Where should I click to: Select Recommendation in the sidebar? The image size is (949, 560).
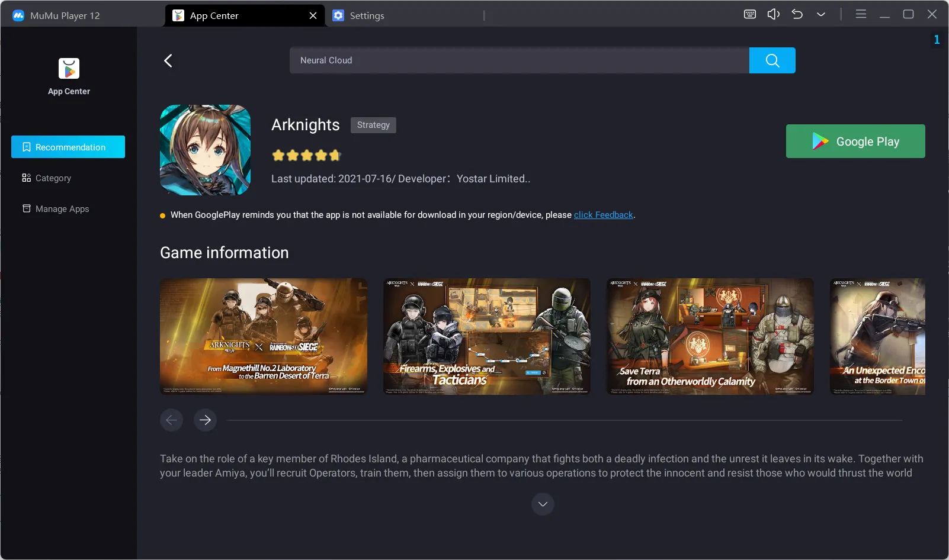pos(68,147)
